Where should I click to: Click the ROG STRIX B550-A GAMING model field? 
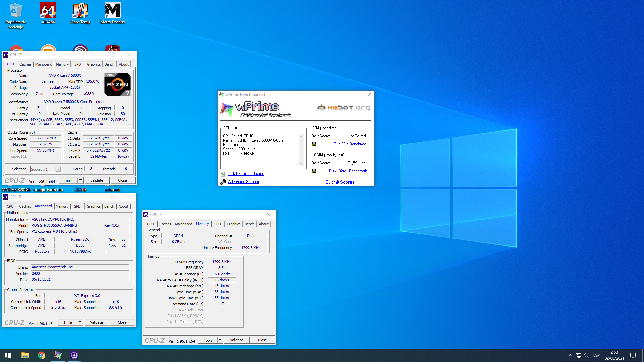coord(62,225)
